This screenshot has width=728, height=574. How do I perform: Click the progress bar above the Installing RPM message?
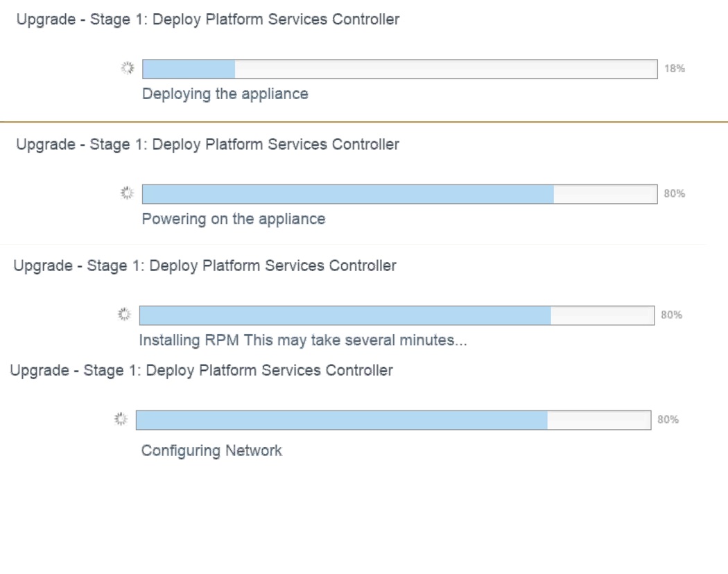397,315
